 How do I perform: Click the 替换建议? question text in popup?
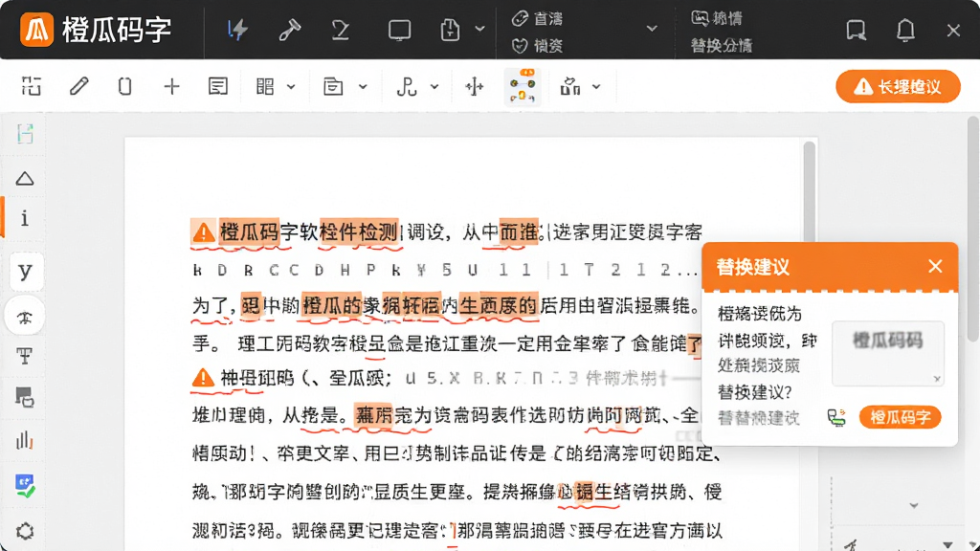755,391
